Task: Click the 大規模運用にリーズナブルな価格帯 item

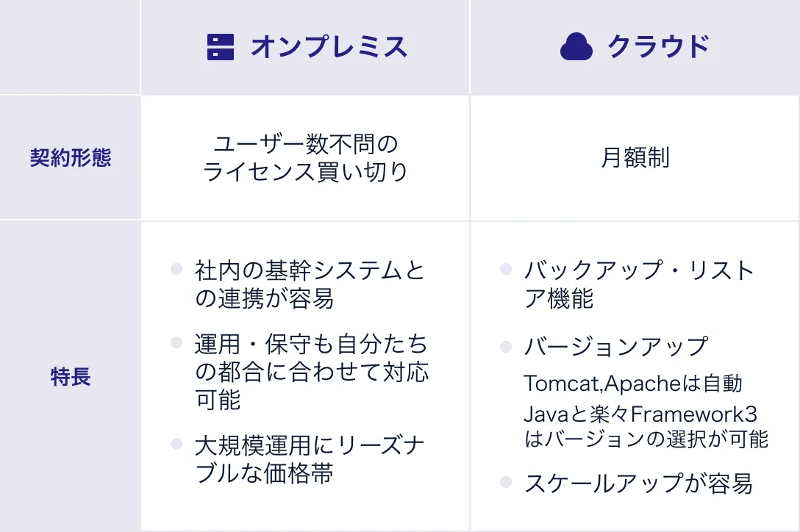Action: [x=310, y=459]
